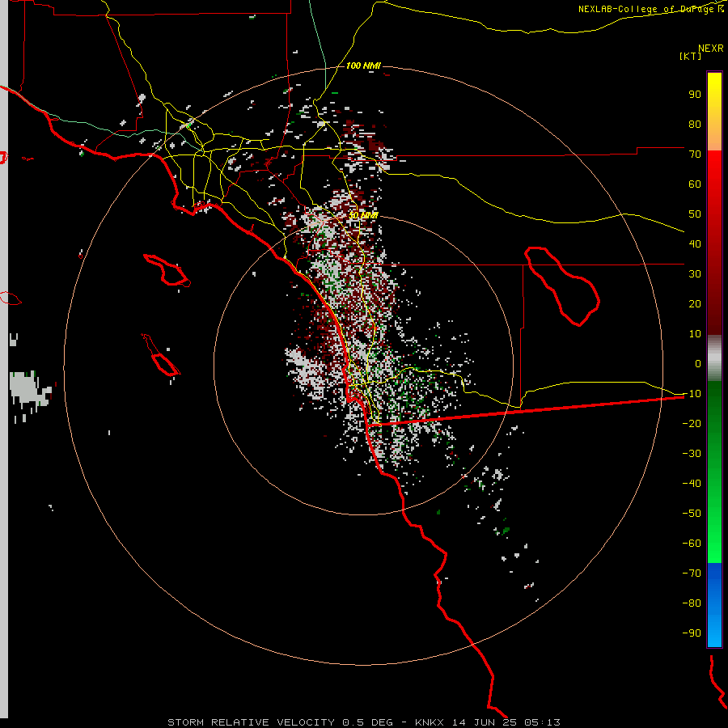
Task: Click the [KT] units label
Action: click(690, 56)
